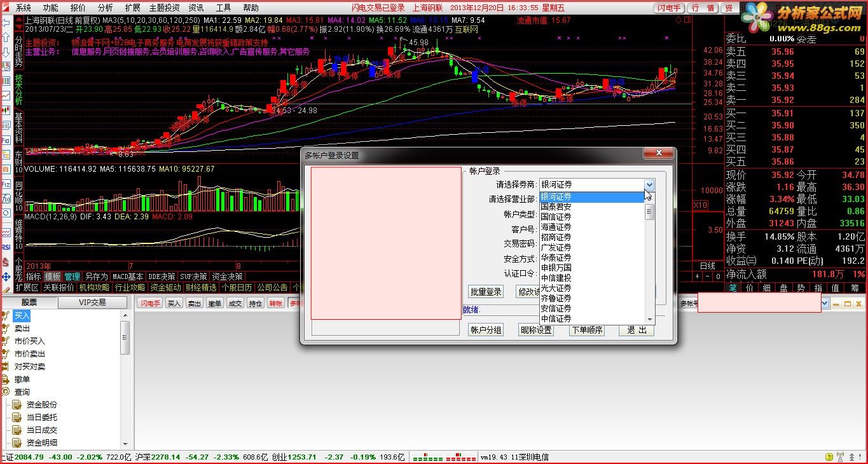Screen dimensions: 868x464
Task: Click the 撤单 icon in trade tree
Action: (6, 379)
